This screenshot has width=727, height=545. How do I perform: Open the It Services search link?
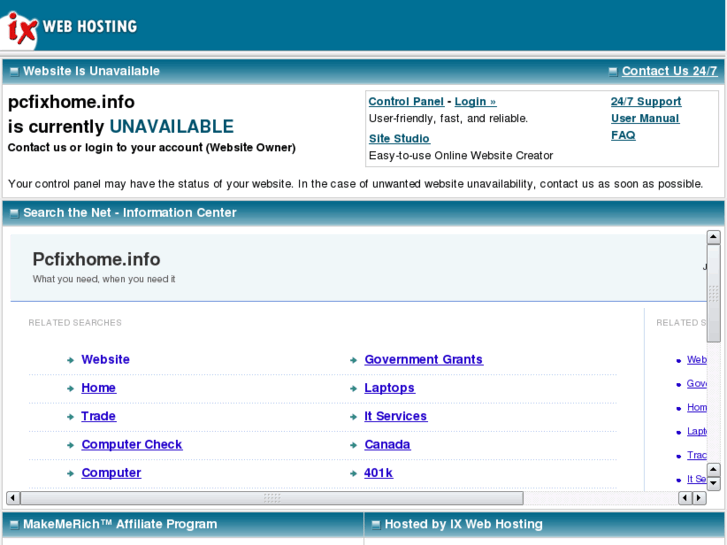click(x=395, y=416)
